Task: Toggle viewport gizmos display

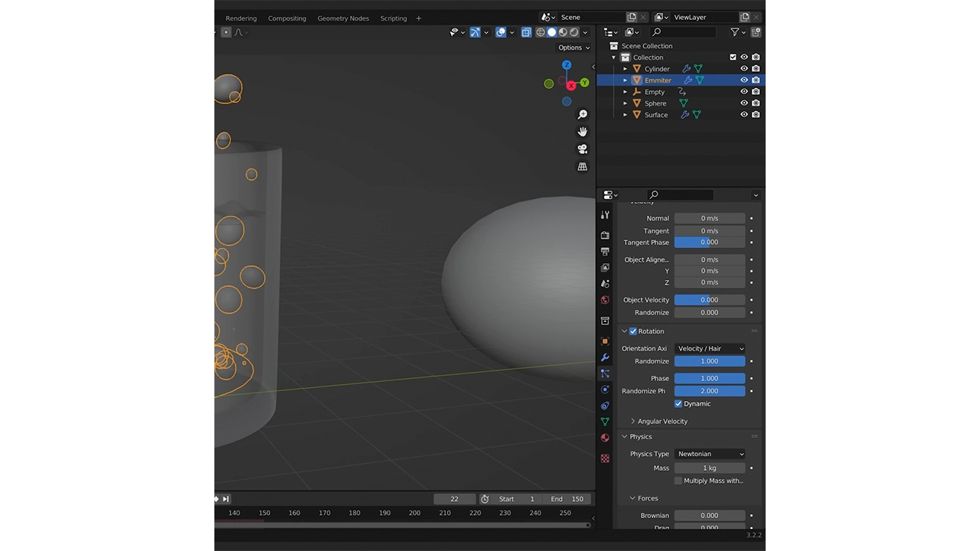Action: click(x=475, y=32)
